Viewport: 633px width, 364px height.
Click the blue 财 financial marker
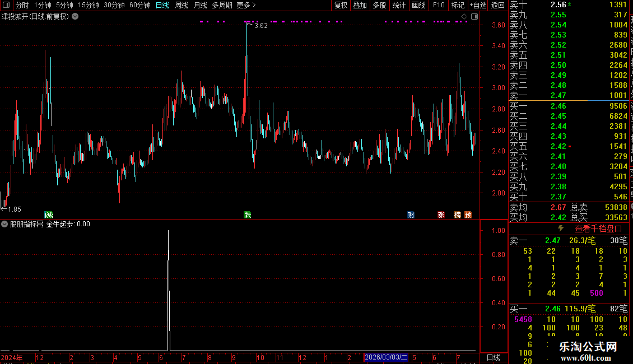click(x=411, y=214)
